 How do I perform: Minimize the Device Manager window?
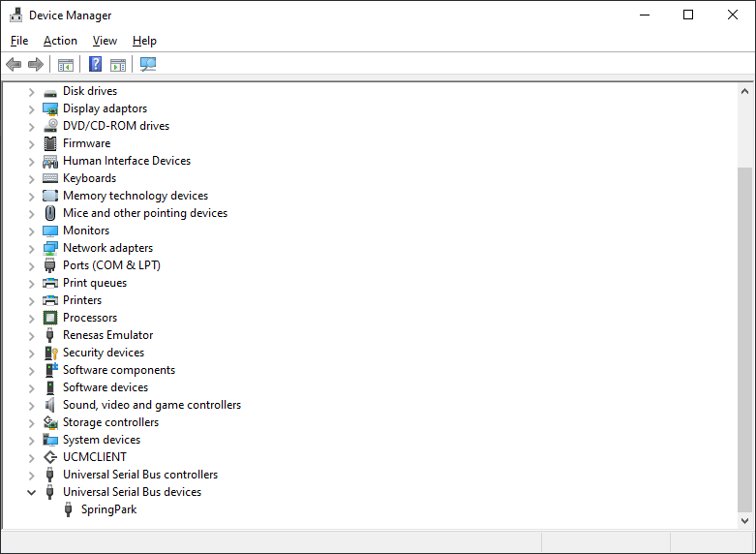click(x=645, y=15)
